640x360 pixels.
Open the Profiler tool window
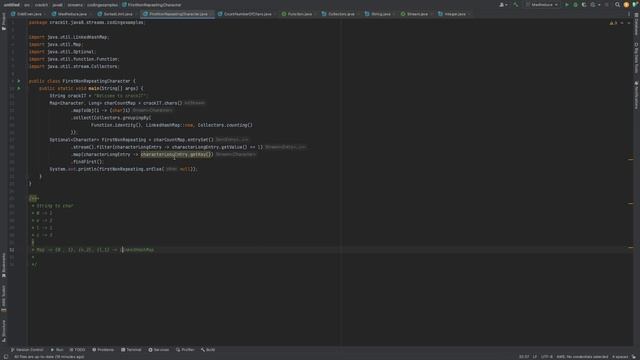click(x=185, y=350)
